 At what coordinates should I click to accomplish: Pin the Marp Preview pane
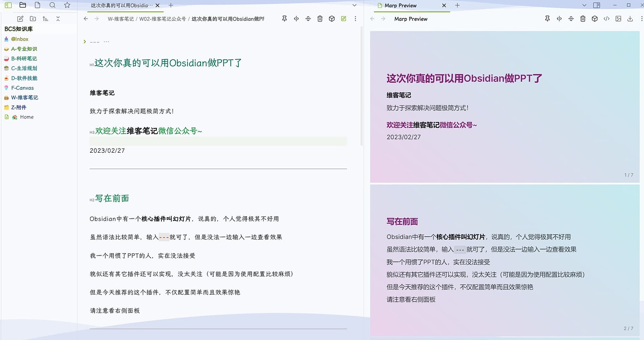tap(547, 19)
